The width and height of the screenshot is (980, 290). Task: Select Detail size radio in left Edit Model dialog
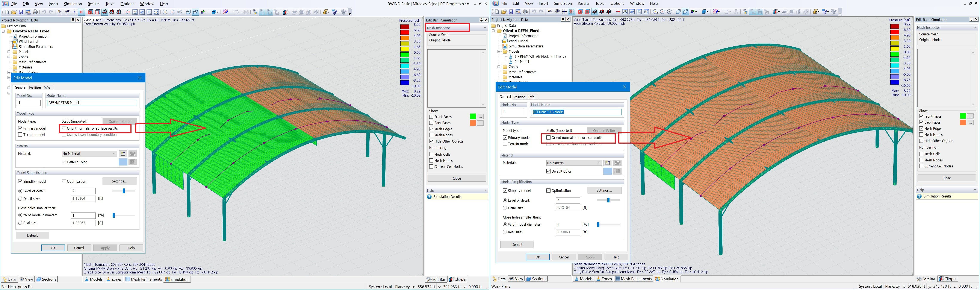[20, 199]
